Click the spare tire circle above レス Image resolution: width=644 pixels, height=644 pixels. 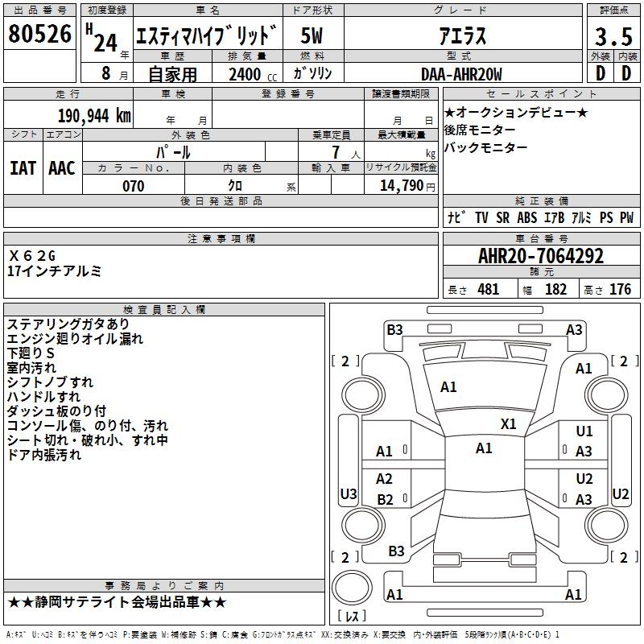click(x=352, y=588)
